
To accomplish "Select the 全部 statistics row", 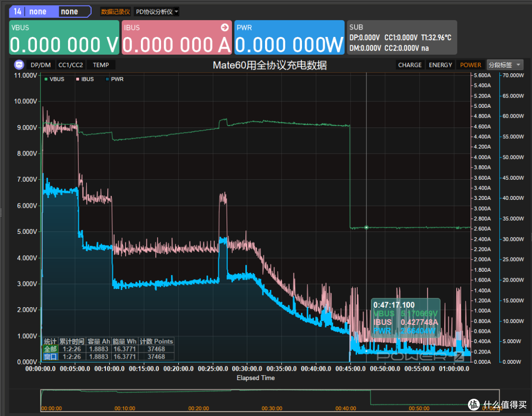I will (x=108, y=349).
